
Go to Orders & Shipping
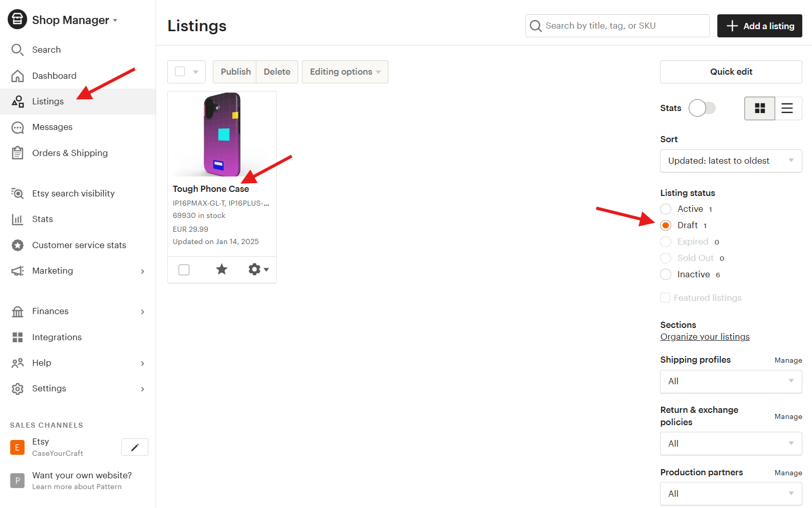(x=70, y=153)
